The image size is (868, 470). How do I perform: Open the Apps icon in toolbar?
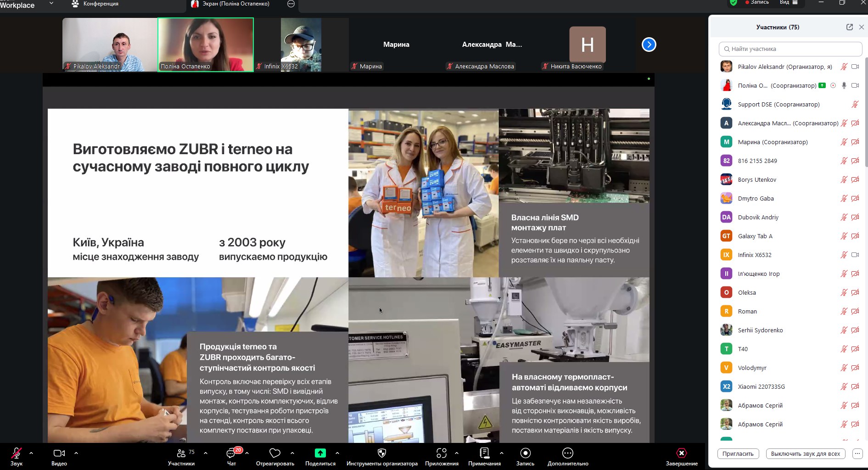click(441, 453)
